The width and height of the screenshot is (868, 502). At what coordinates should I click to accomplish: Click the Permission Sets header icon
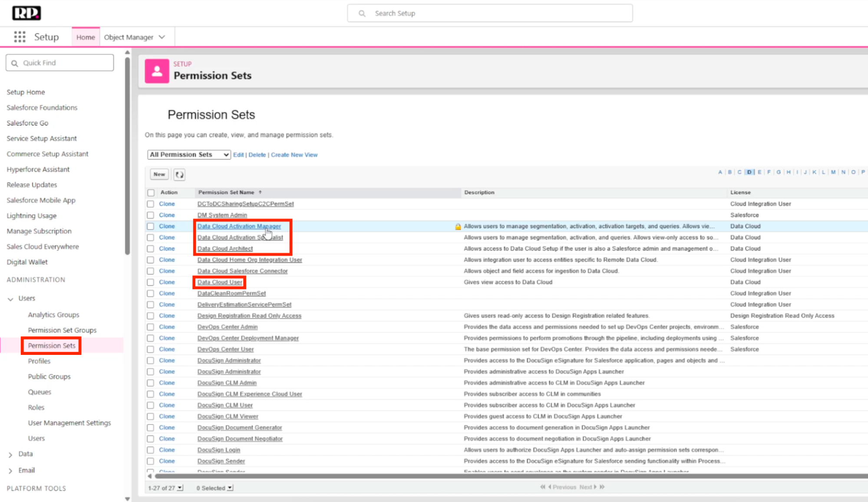click(x=157, y=71)
